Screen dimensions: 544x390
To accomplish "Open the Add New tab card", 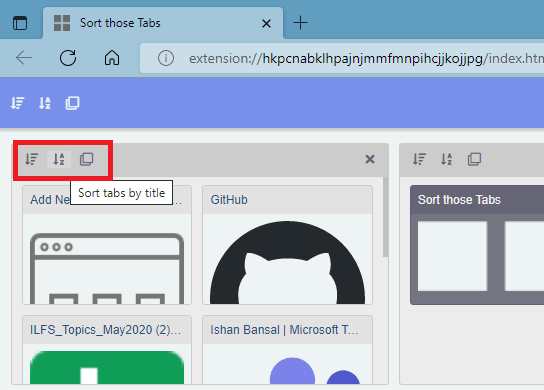I will click(x=107, y=245).
